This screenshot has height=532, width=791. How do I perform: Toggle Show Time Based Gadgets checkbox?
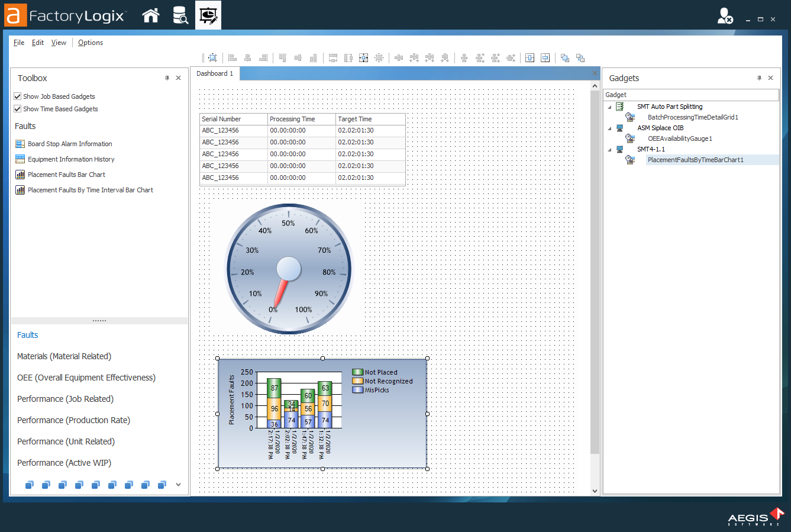tap(18, 109)
